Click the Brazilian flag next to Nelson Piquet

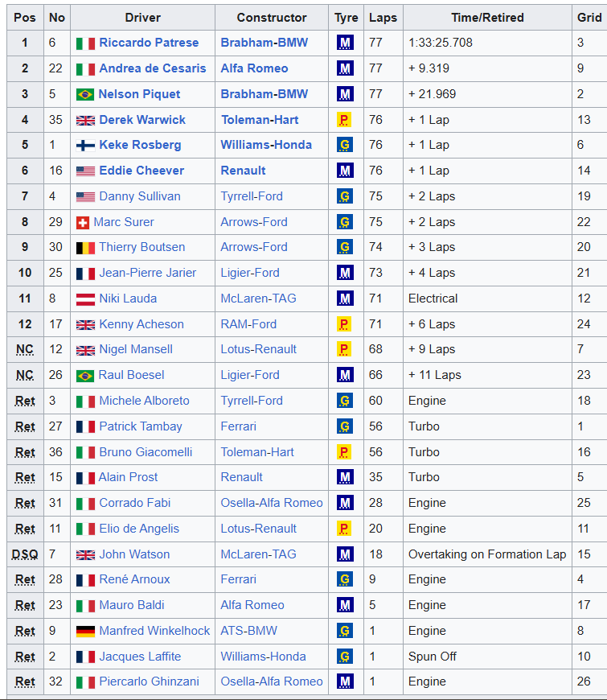pos(84,95)
